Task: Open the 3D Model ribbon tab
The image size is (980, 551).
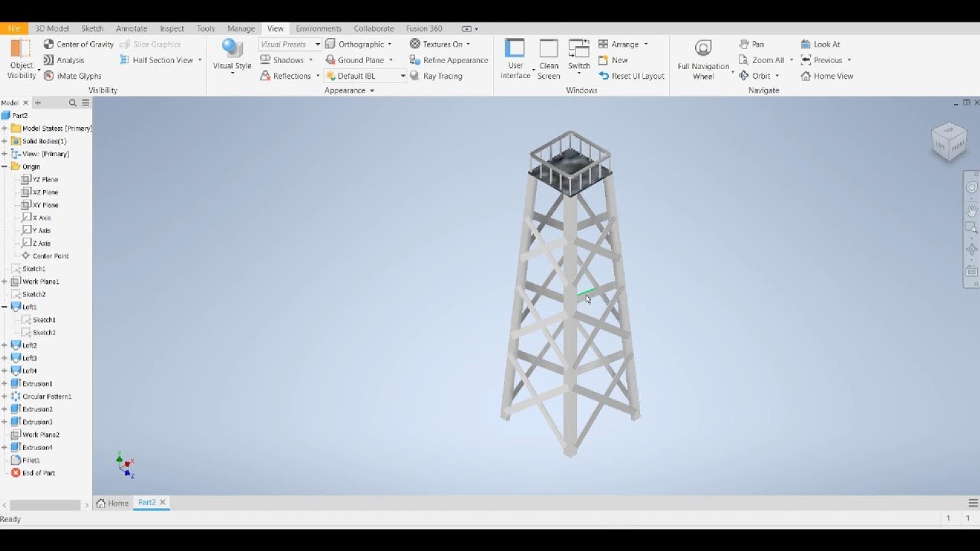Action: tap(52, 28)
